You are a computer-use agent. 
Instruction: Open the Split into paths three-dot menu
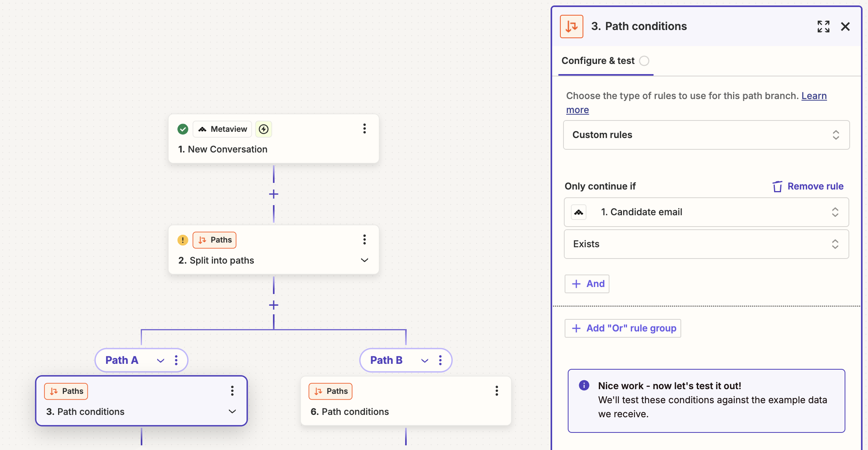click(364, 239)
